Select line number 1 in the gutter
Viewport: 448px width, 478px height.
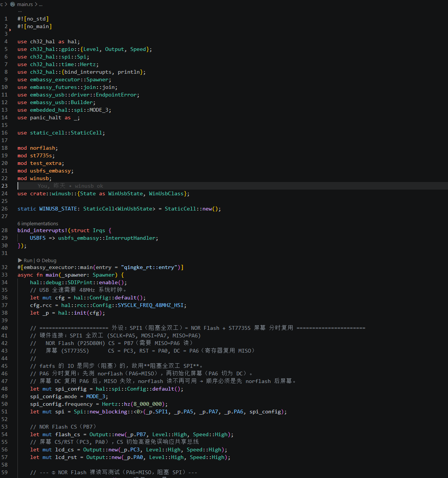[6, 19]
